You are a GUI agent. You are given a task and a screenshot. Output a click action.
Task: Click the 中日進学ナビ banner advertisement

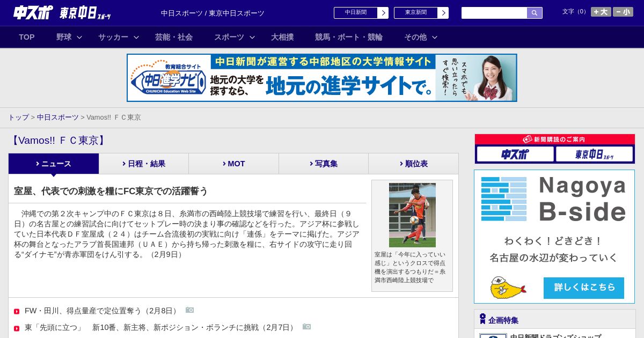pos(322,78)
